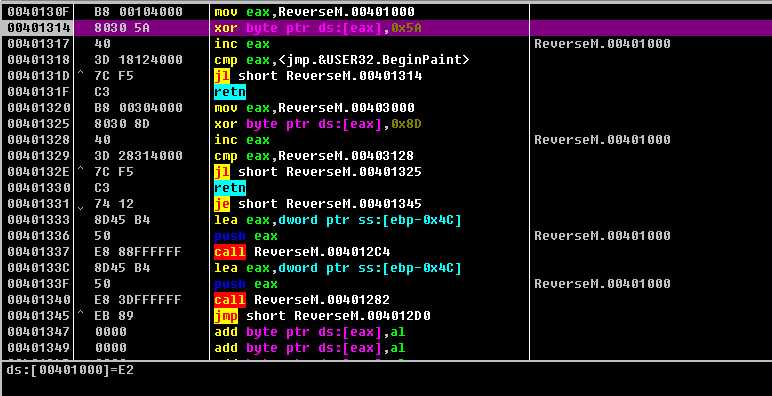
Task: Select hex bytes E8 88FFFFFF
Action: click(x=138, y=252)
